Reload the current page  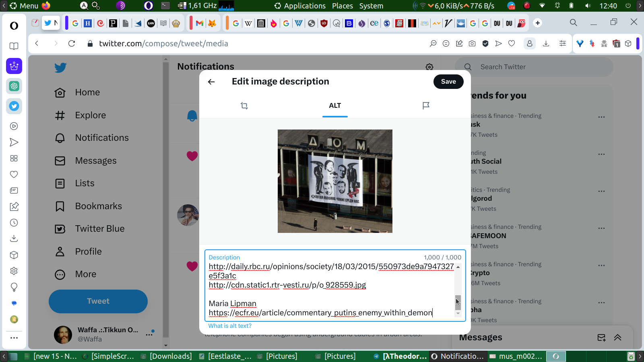coord(72,43)
